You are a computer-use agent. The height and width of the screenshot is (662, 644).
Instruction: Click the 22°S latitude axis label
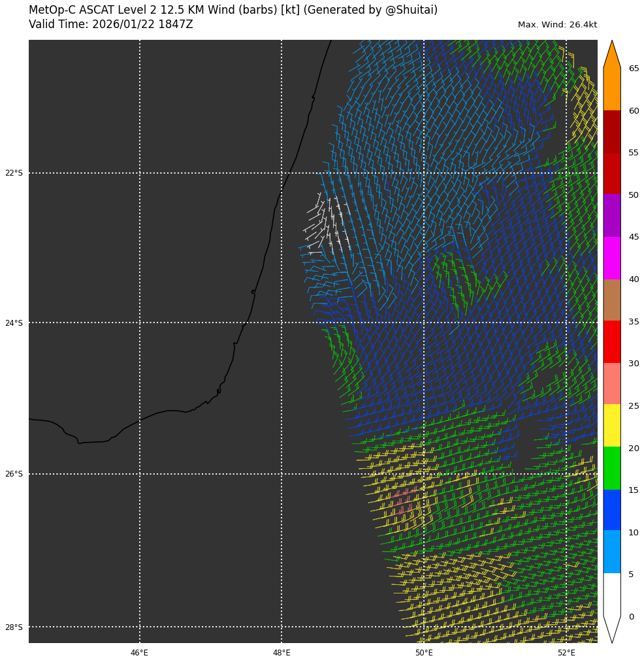click(x=14, y=173)
